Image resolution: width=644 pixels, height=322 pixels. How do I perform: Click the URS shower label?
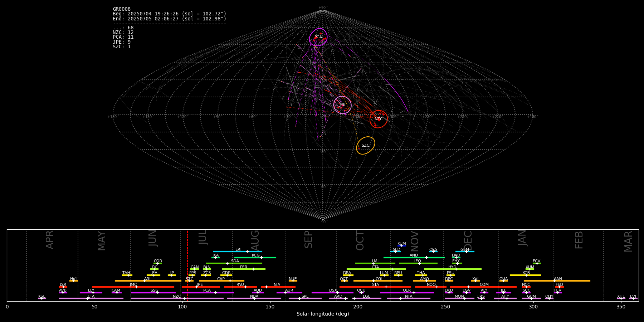pos(480,297)
